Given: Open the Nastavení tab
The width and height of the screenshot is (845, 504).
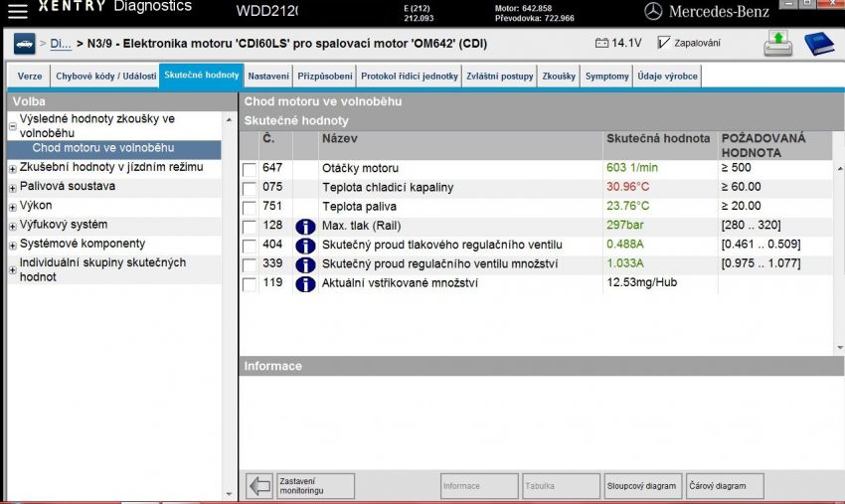Looking at the screenshot, I should pyautogui.click(x=268, y=76).
